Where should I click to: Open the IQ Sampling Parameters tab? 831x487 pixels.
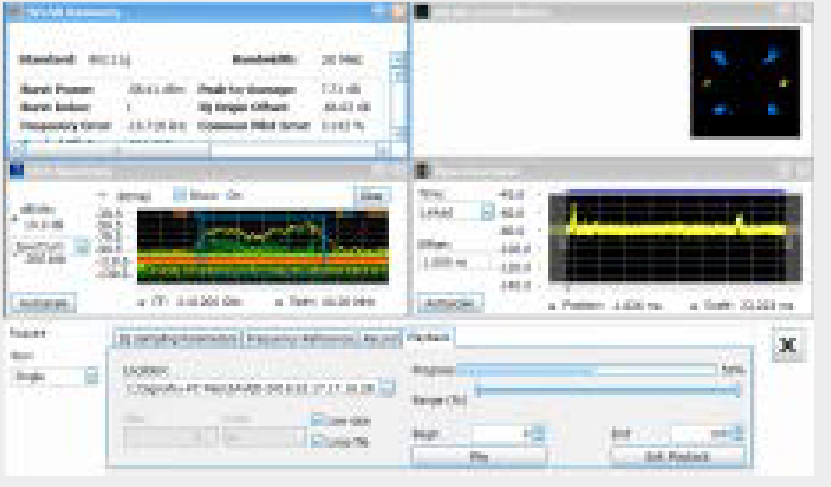click(x=177, y=338)
